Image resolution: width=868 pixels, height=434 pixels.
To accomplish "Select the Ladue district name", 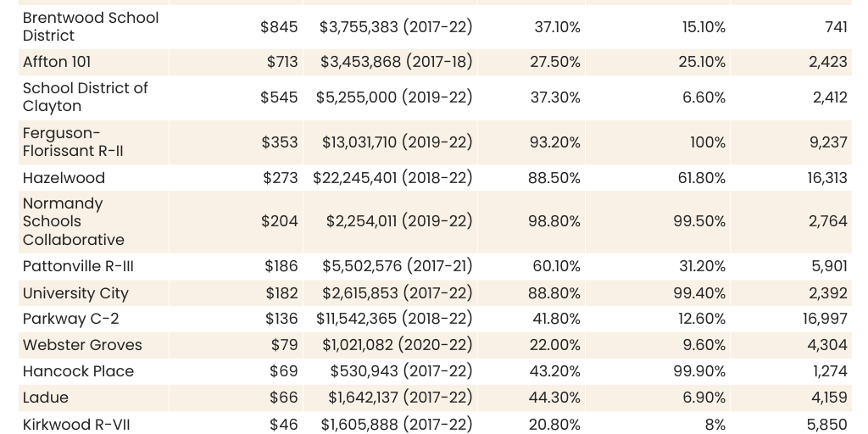I will 46,398.
